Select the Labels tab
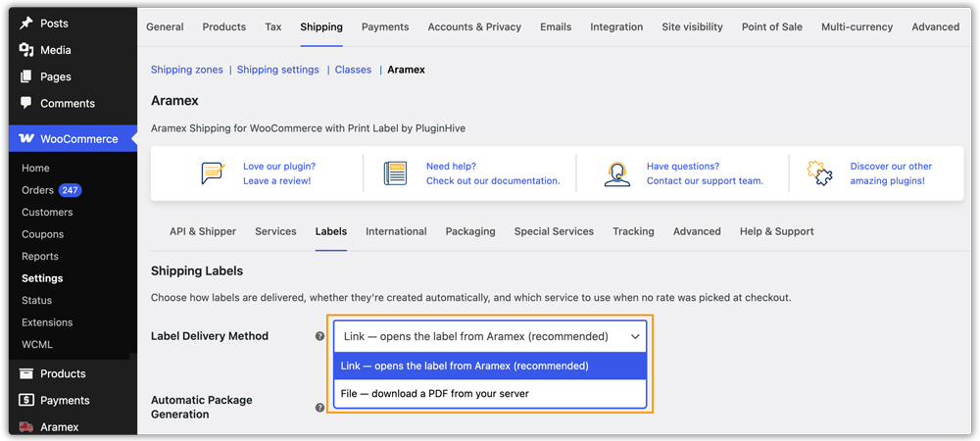980x441 pixels. [x=331, y=231]
